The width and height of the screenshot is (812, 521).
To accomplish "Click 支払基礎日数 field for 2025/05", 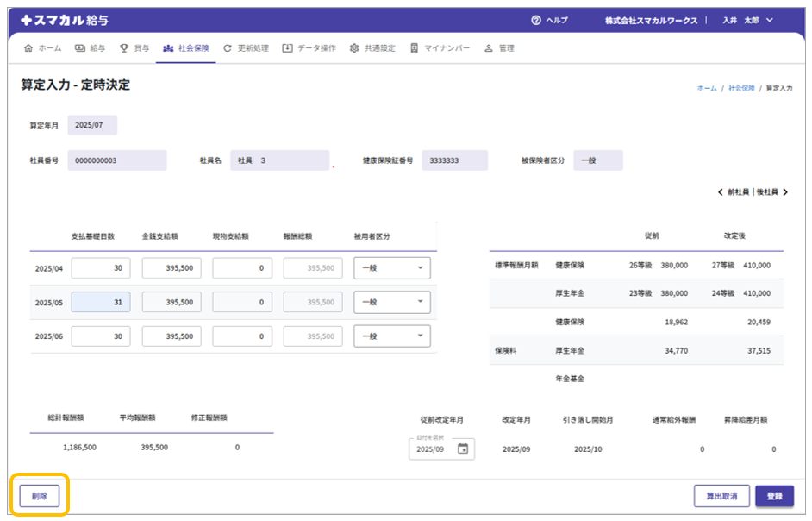I will click(101, 303).
